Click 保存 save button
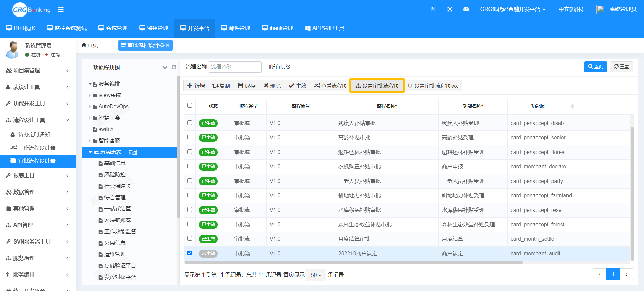The height and width of the screenshot is (291, 644). pos(247,86)
